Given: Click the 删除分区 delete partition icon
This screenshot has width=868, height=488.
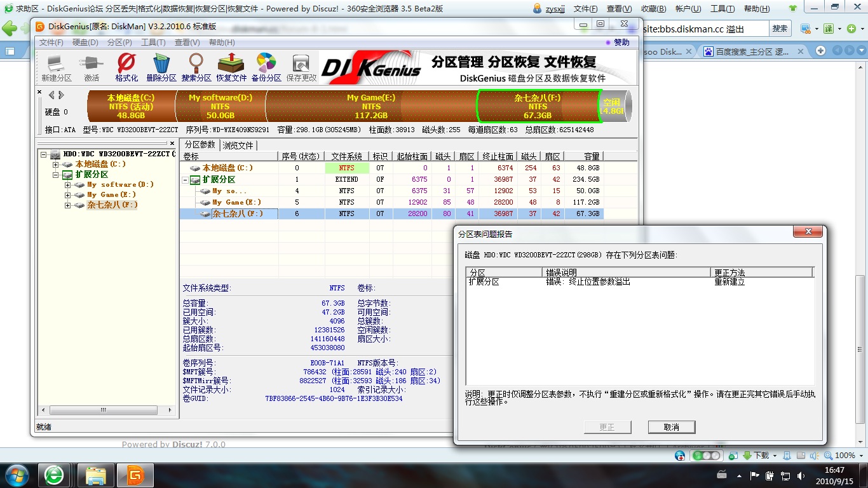Looking at the screenshot, I should pyautogui.click(x=161, y=68).
